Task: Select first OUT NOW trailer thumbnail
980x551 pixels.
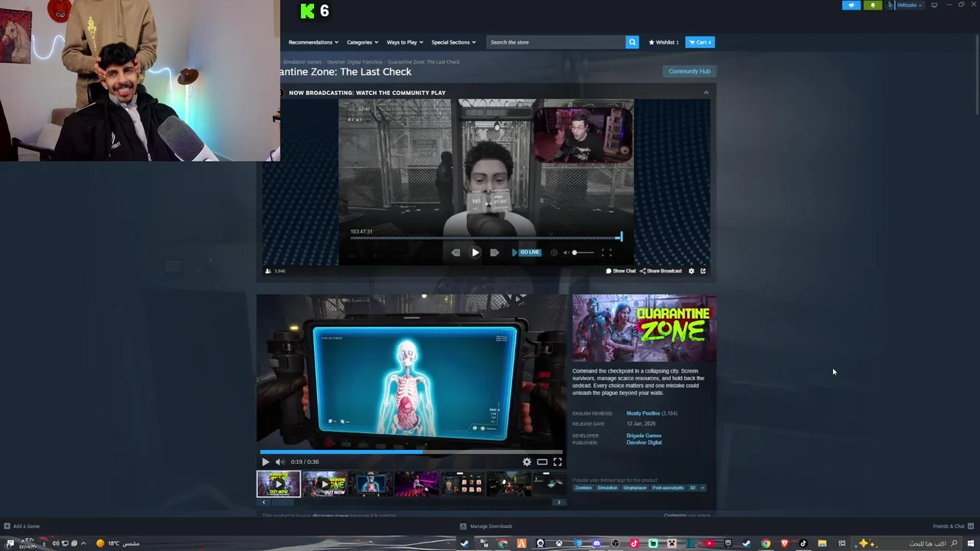Action: [279, 484]
